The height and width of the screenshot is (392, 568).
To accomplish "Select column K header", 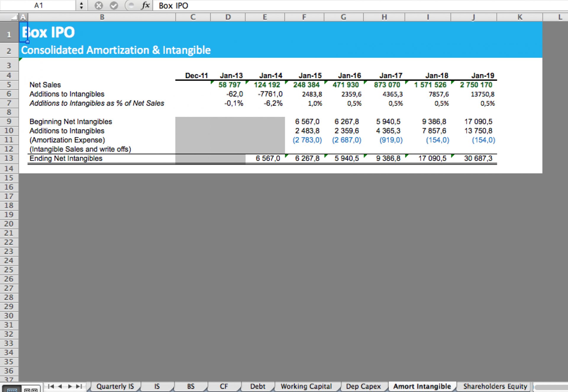I will 520,17.
